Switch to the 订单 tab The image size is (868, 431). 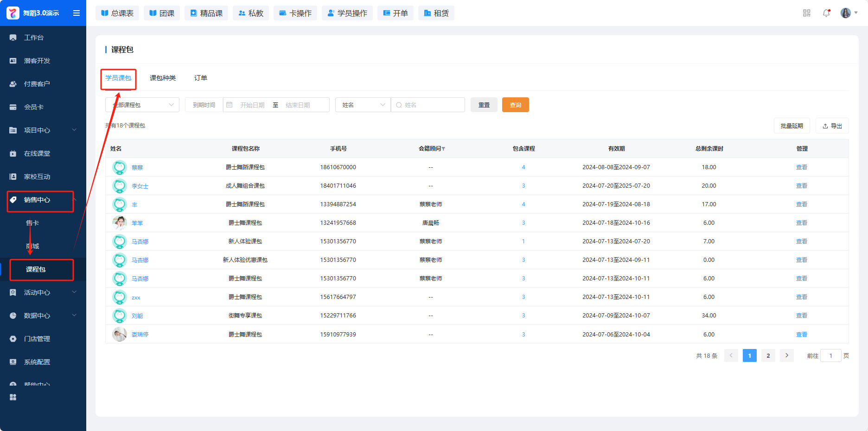200,78
